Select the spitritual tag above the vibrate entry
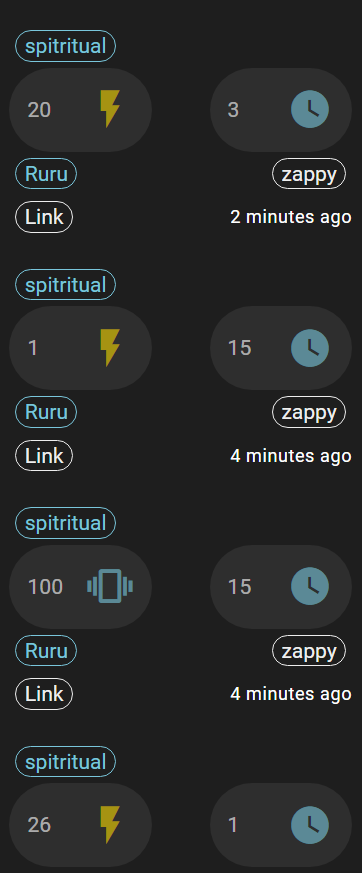362x873 pixels. pos(65,523)
